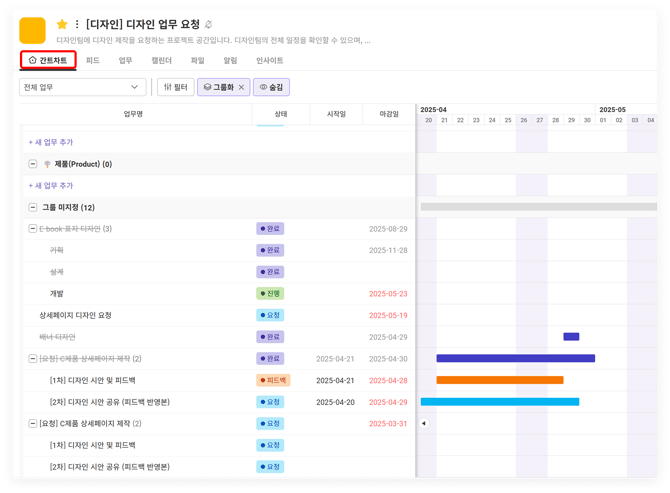Image resolution: width=670 pixels, height=493 pixels.
Task: Collapse the E-book 표지 디자인 task
Action: pos(33,229)
